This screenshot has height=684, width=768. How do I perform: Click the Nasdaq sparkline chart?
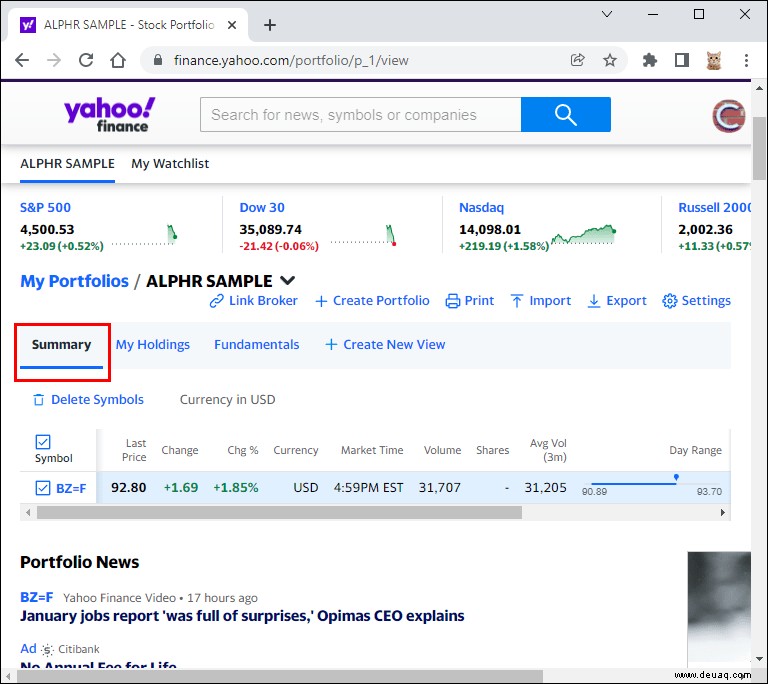pyautogui.click(x=583, y=234)
